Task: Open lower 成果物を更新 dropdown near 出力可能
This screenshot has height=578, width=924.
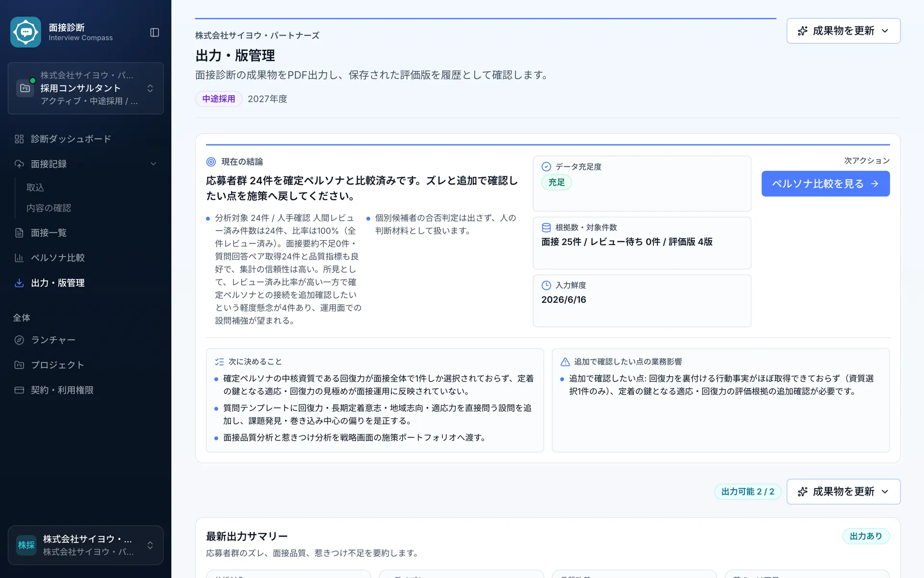Action: point(843,492)
